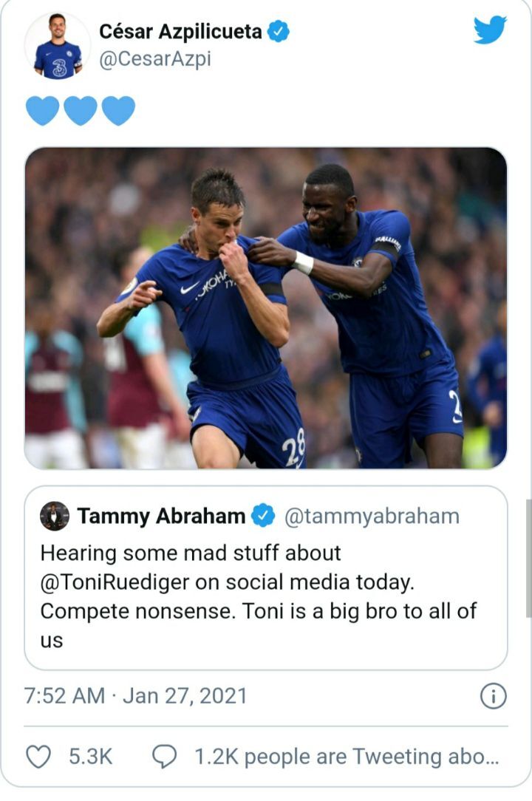Image resolution: width=532 pixels, height=801 pixels.
Task: Click the vertical scrollbar on right edge
Action: pos(528,556)
